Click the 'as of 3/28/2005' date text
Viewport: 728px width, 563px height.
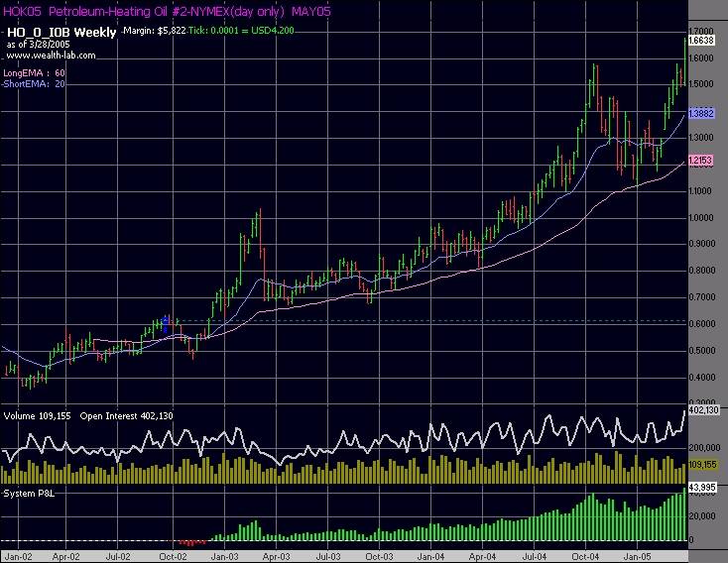coord(38,45)
